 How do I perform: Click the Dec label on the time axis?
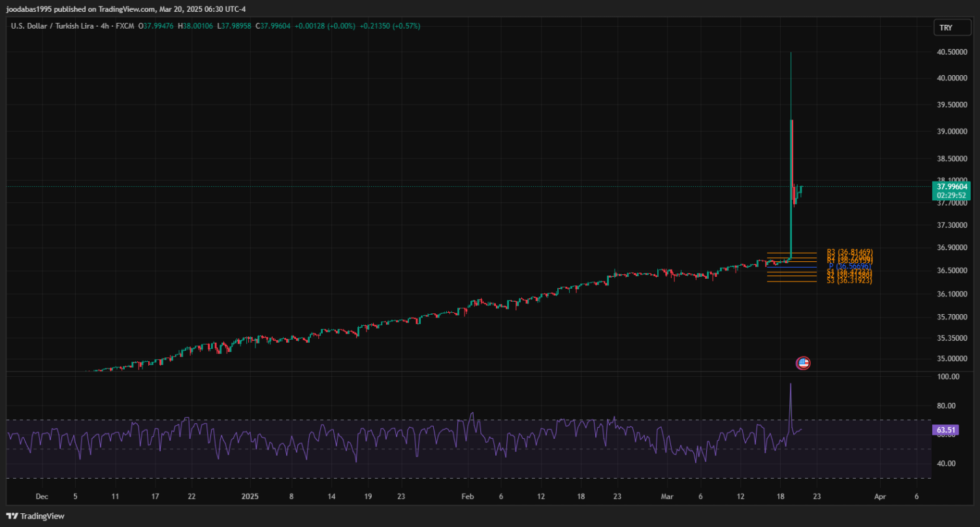pyautogui.click(x=42, y=497)
